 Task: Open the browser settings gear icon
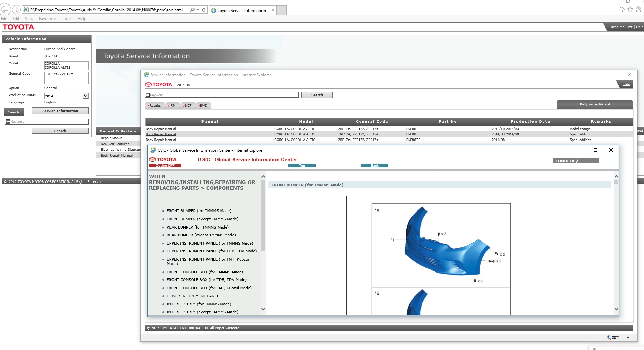(x=639, y=10)
